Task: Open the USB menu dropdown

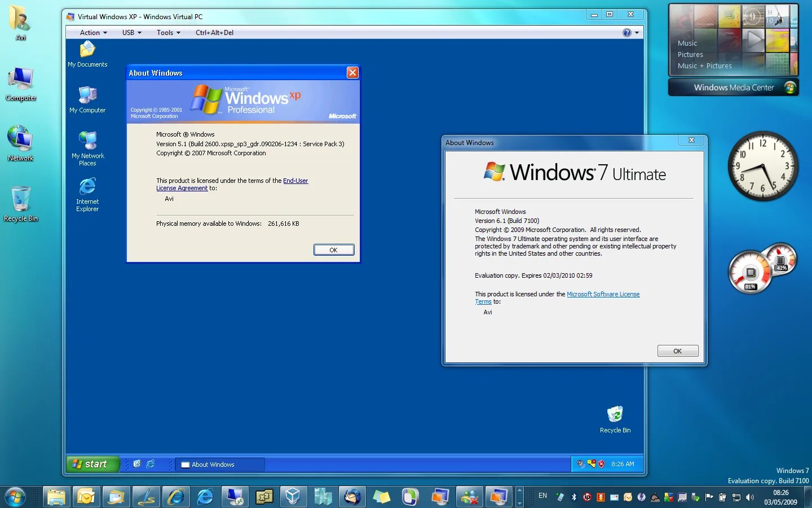Action: (x=131, y=33)
